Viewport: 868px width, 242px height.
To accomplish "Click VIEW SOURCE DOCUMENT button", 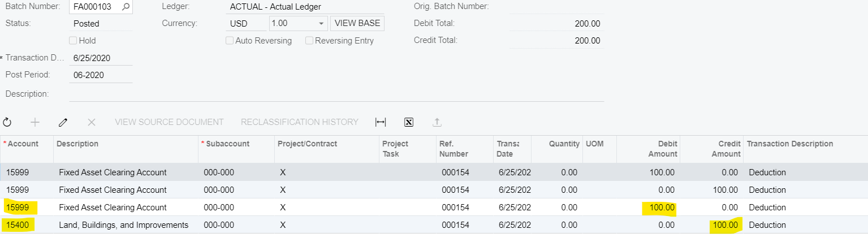I will 169,122.
